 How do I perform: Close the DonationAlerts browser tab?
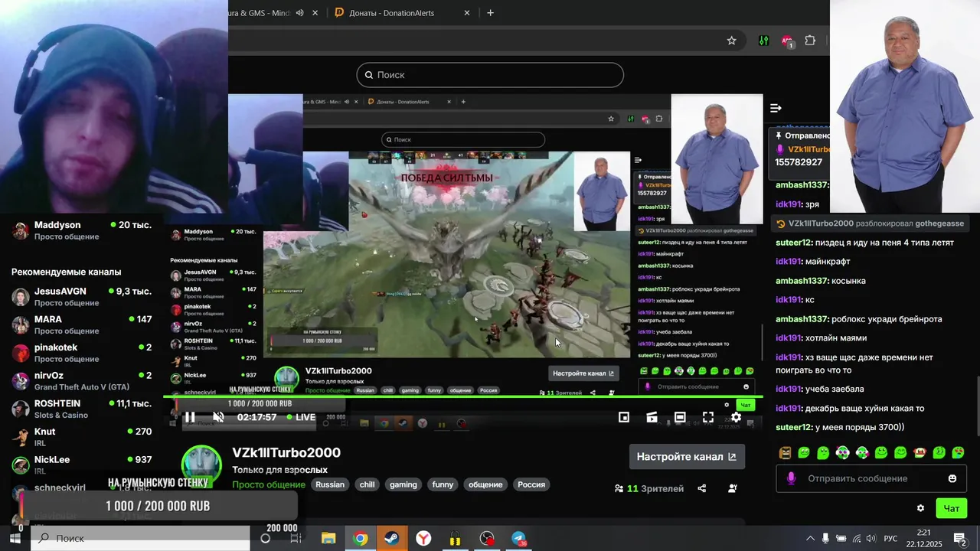[x=467, y=12]
